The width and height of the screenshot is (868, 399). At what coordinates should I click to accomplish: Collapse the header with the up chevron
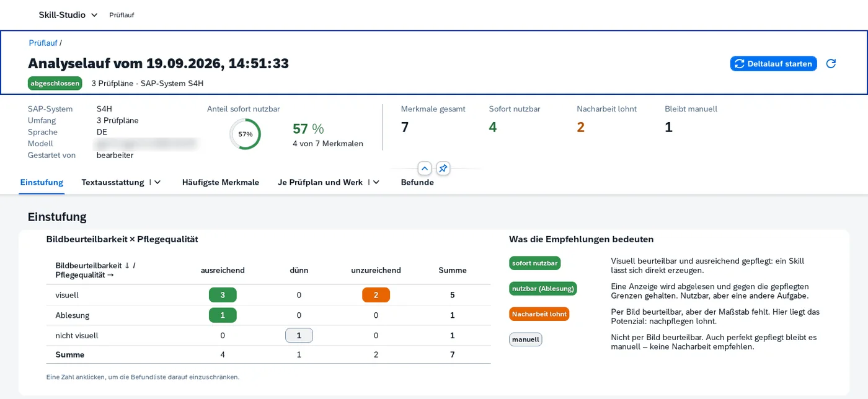point(425,169)
